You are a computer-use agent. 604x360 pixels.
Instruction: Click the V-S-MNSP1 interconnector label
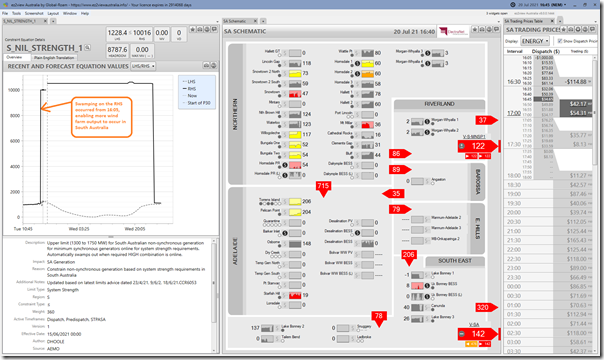pyautogui.click(x=474, y=137)
